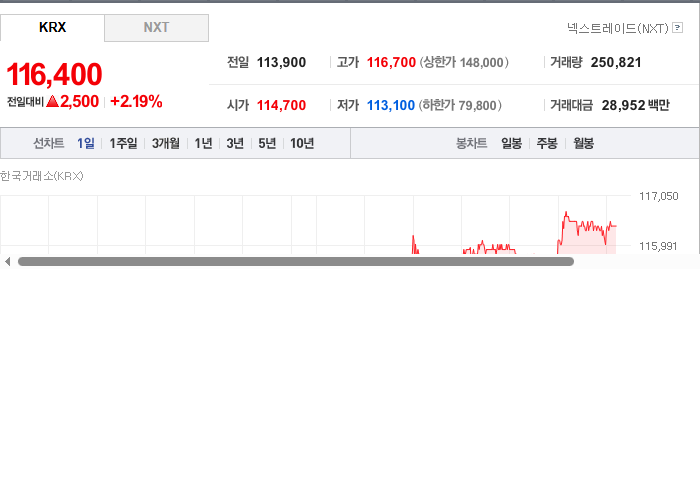Select the 3년 line chart period
The width and height of the screenshot is (700, 490).
pos(235,143)
